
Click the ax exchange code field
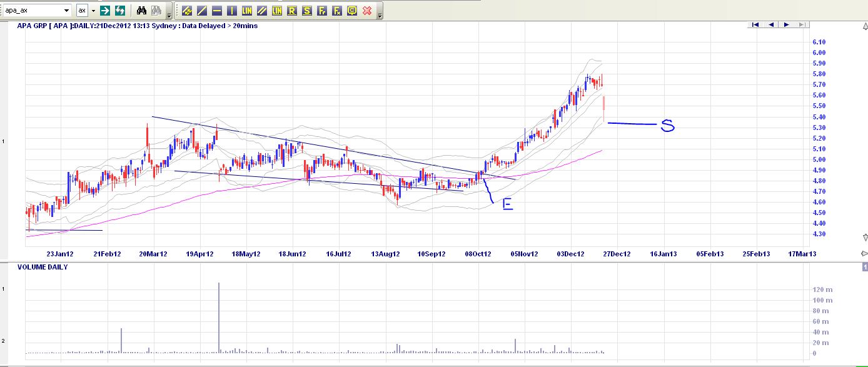pos(83,11)
